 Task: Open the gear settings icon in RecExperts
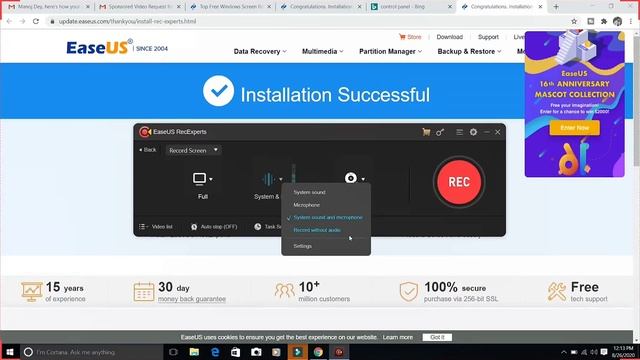click(473, 132)
